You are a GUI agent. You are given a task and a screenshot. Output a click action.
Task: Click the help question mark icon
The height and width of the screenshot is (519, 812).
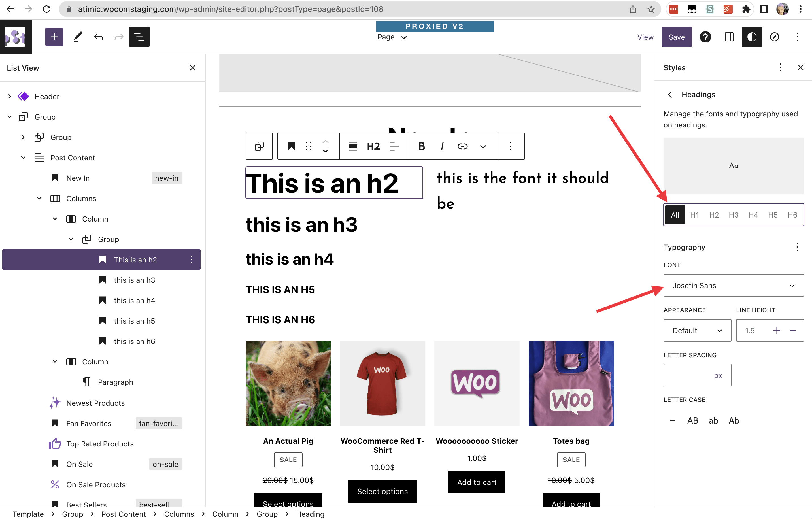[705, 37]
